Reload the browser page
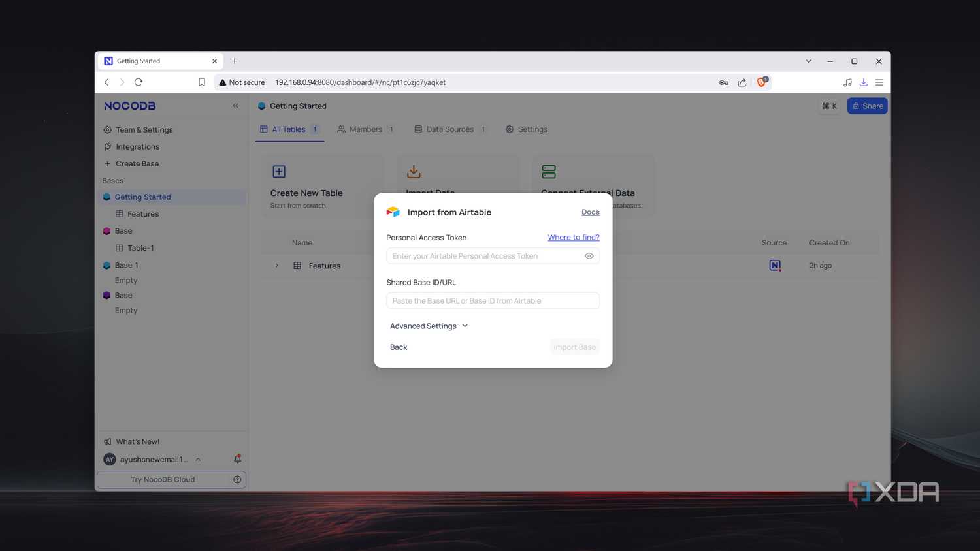The width and height of the screenshot is (980, 551). pos(139,82)
